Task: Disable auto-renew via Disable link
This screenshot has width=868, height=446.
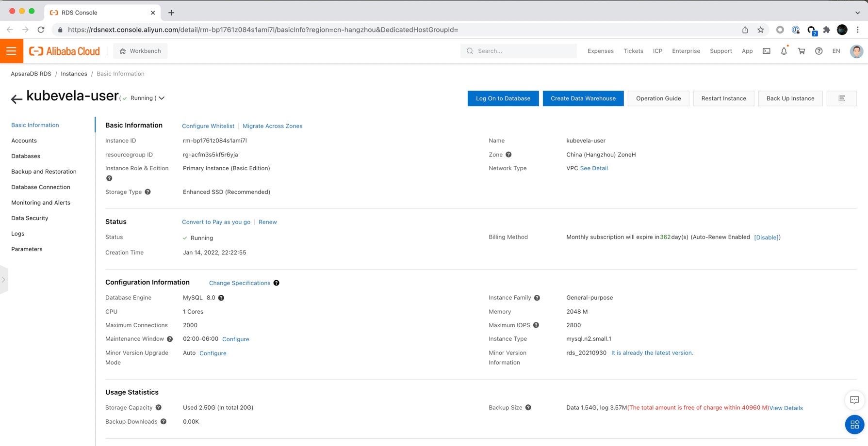Action: (x=766, y=238)
